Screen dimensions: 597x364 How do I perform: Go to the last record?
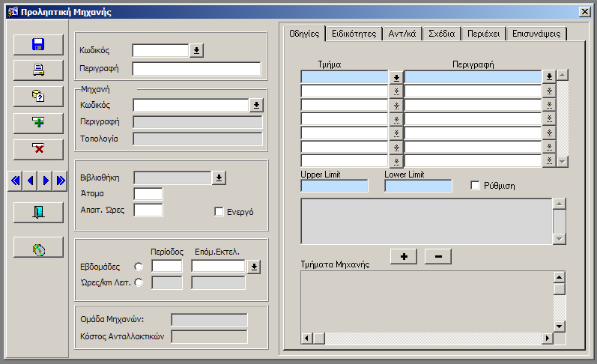tap(60, 181)
